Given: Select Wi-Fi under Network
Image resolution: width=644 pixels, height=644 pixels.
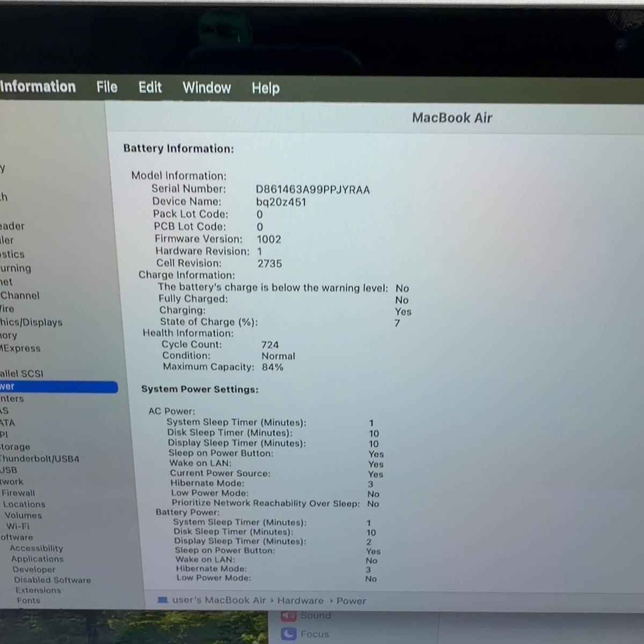Looking at the screenshot, I should coord(18,526).
